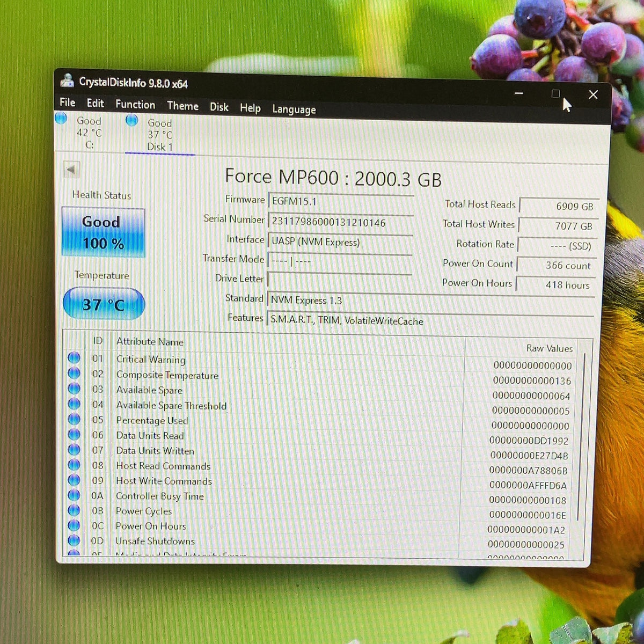Click the status icon for Host Read Commands
Screen dimensions: 644x644
74,465
